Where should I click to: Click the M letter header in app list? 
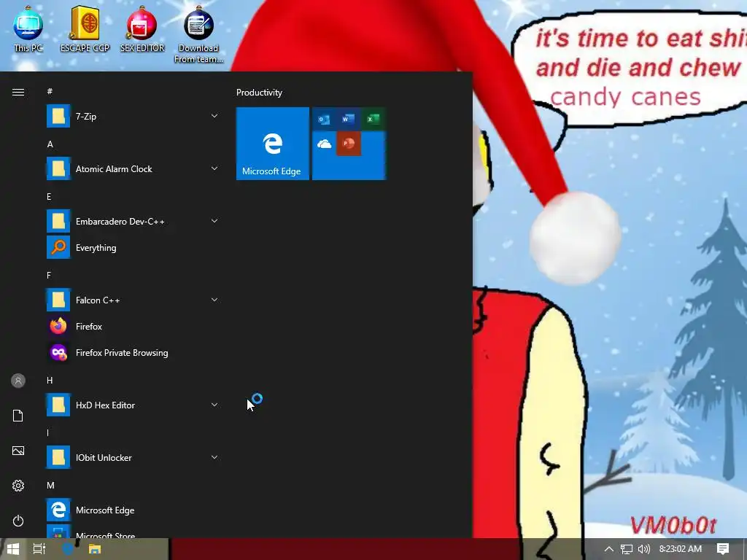[50, 485]
